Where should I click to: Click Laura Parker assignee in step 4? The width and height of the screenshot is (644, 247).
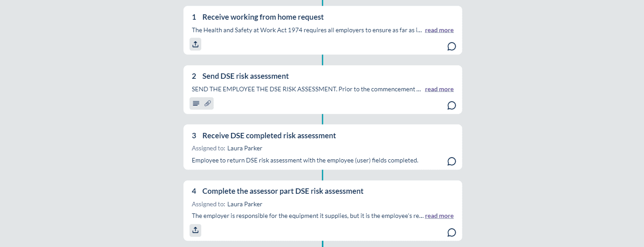(245, 204)
